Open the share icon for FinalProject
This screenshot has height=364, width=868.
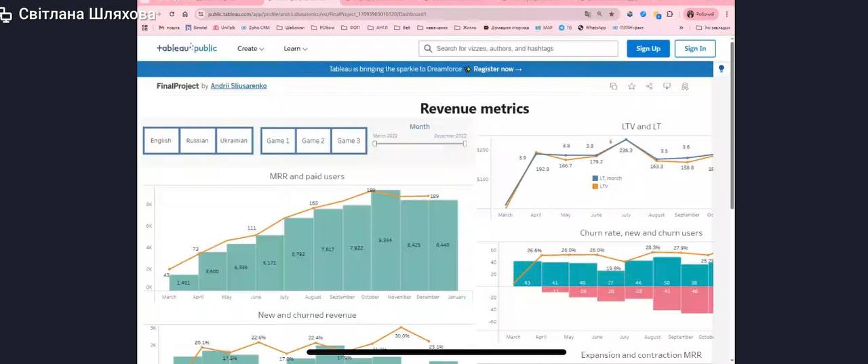tap(649, 86)
